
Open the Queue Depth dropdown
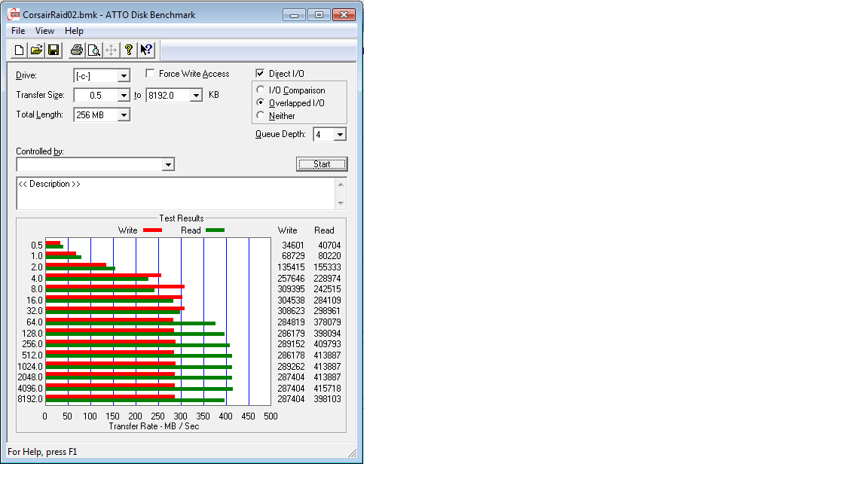coord(340,134)
